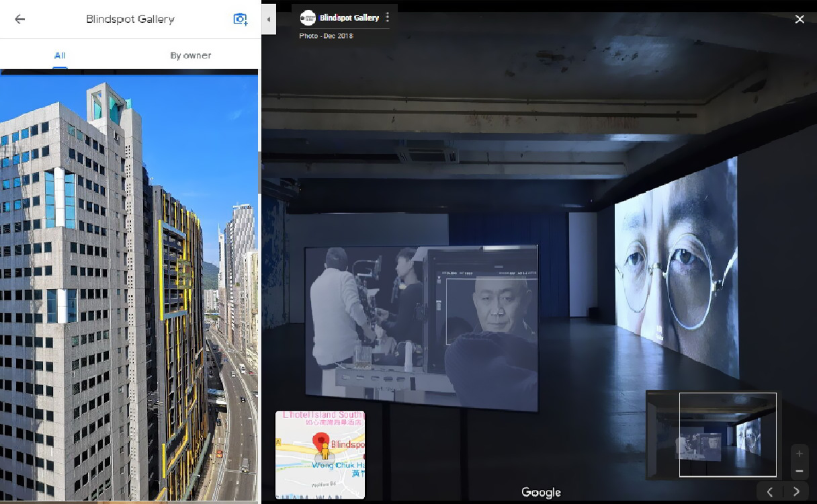Viewport: 817px width, 504px height.
Task: Click the back arrow beside Blindspot Gallery title
Action: pyautogui.click(x=19, y=19)
